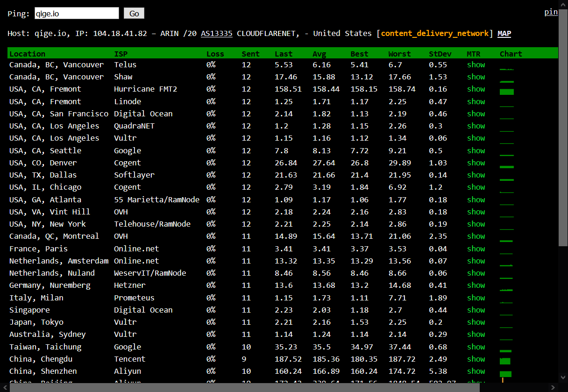Image resolution: width=568 pixels, height=392 pixels.
Task: Show MTR for Nuremberg Hetzner row
Action: [x=476, y=285]
